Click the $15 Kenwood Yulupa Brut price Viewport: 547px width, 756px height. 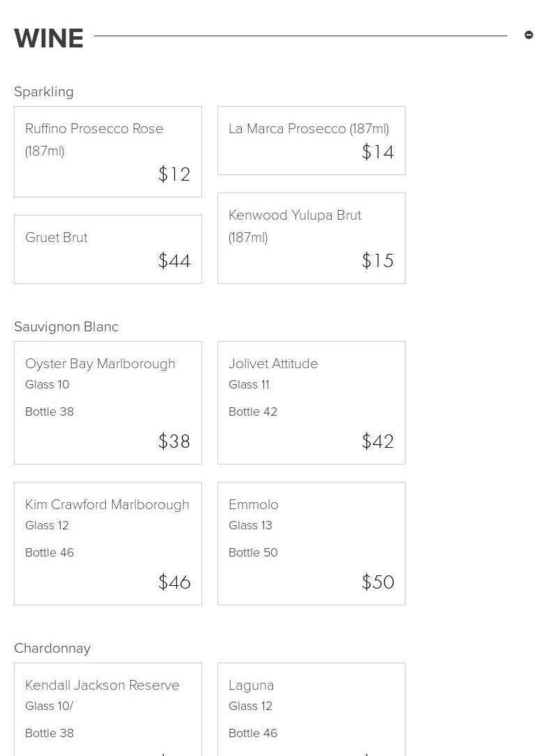(x=378, y=261)
